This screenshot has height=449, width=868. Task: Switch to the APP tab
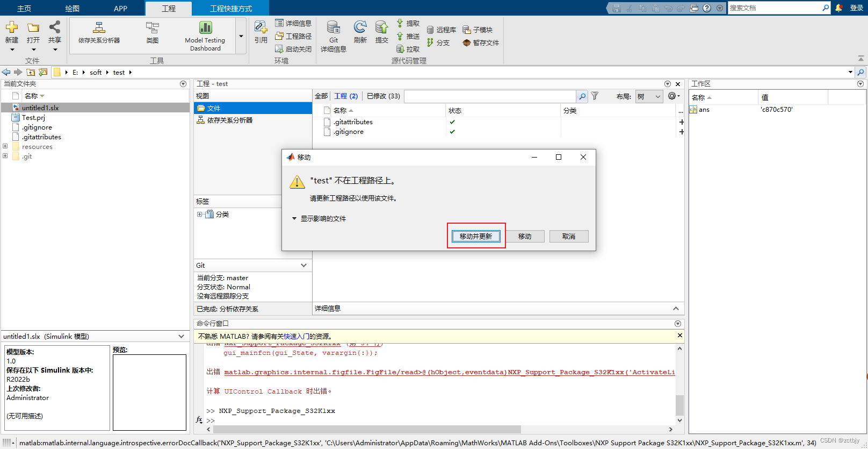[x=121, y=8]
